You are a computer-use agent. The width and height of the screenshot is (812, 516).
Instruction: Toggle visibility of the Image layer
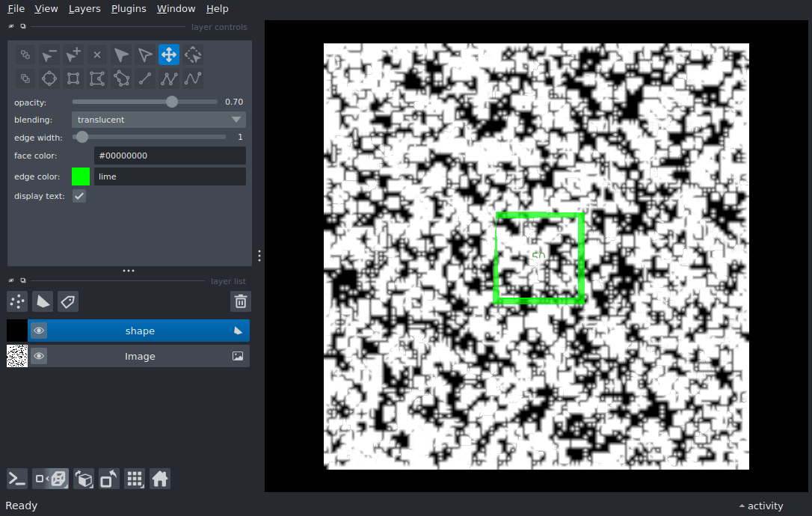tap(39, 356)
